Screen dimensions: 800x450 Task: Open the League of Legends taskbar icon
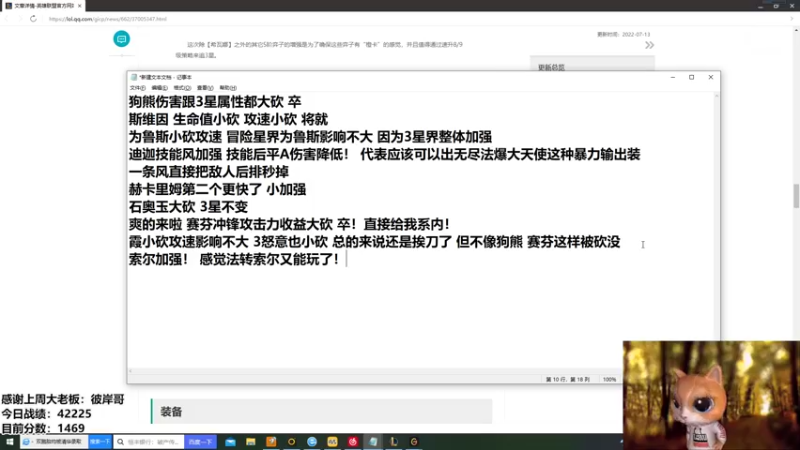point(393,442)
